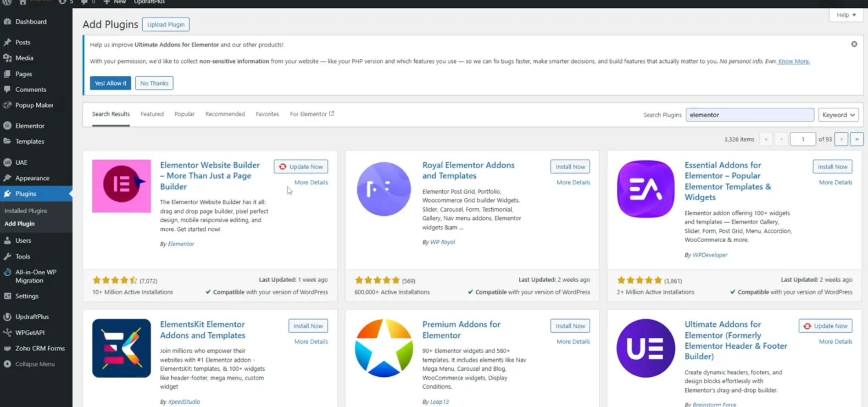Image resolution: width=868 pixels, height=407 pixels.
Task: Switch to the Popular tab
Action: (184, 114)
